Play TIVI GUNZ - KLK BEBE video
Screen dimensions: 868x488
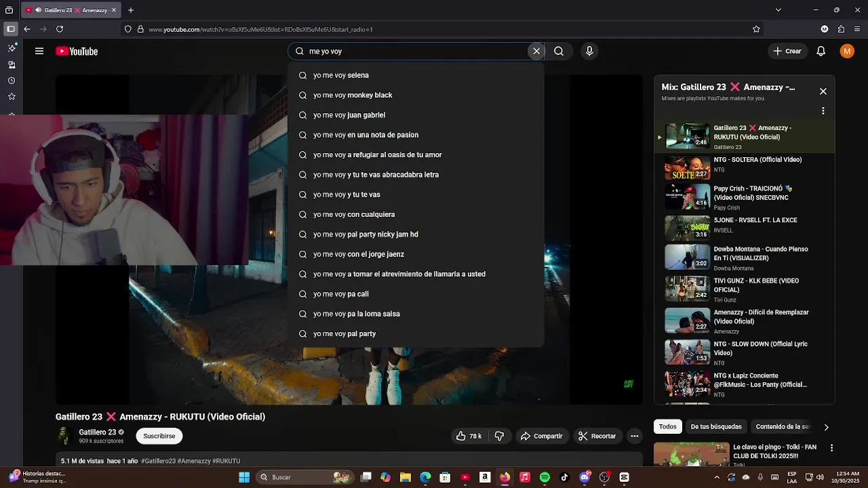point(745,289)
